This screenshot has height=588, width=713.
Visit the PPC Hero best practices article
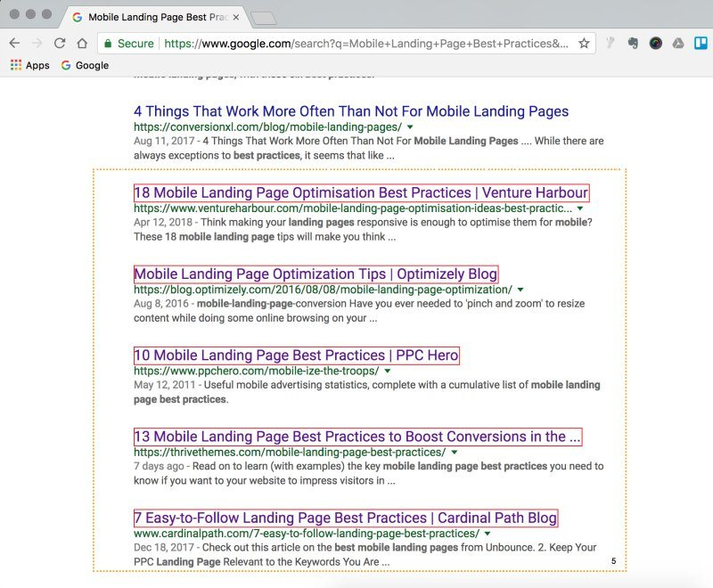pos(295,355)
